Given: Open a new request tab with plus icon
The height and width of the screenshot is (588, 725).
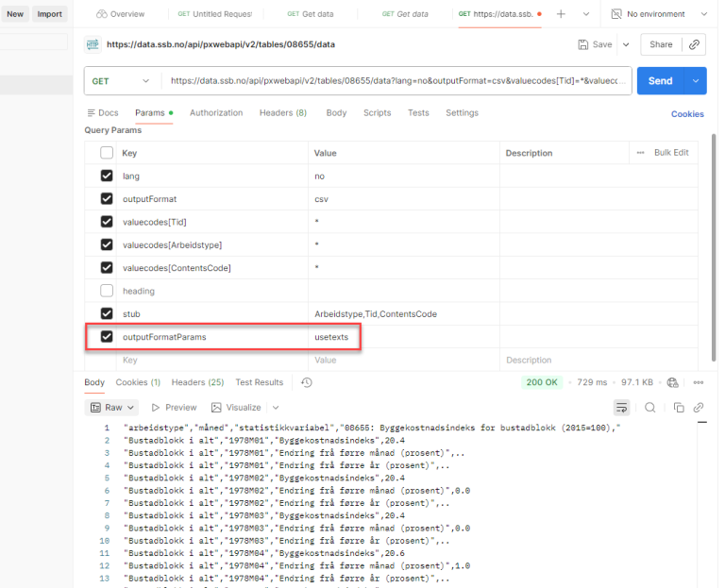Looking at the screenshot, I should pos(561,14).
